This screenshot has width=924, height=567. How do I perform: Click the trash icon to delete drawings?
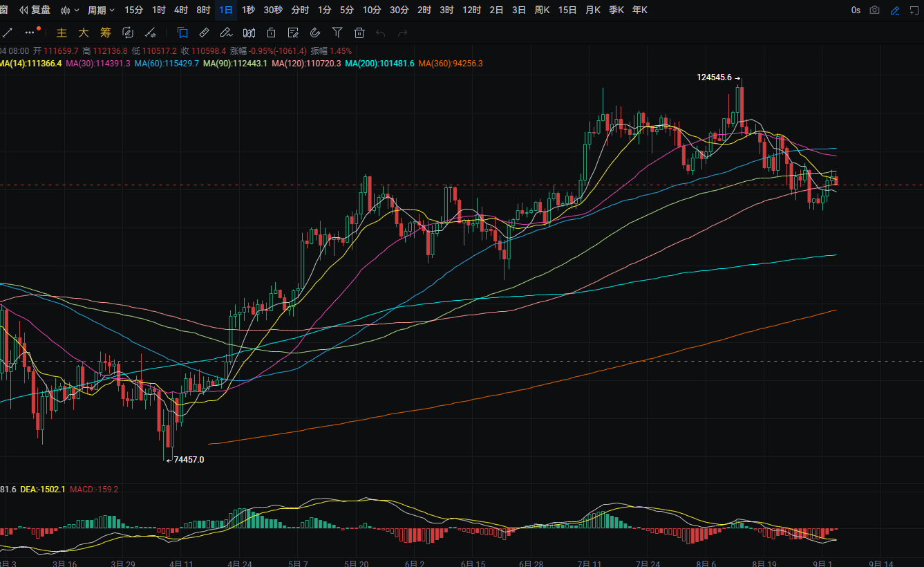[x=359, y=32]
